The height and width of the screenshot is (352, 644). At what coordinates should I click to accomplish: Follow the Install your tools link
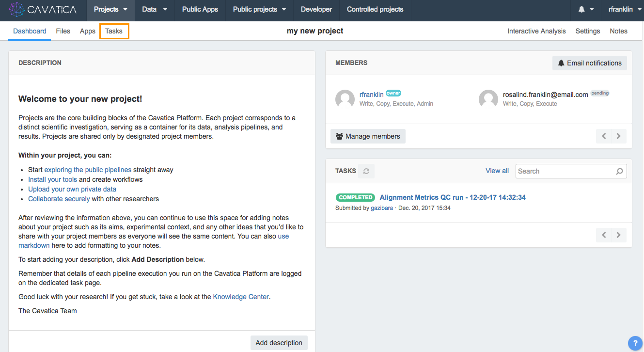tap(52, 179)
